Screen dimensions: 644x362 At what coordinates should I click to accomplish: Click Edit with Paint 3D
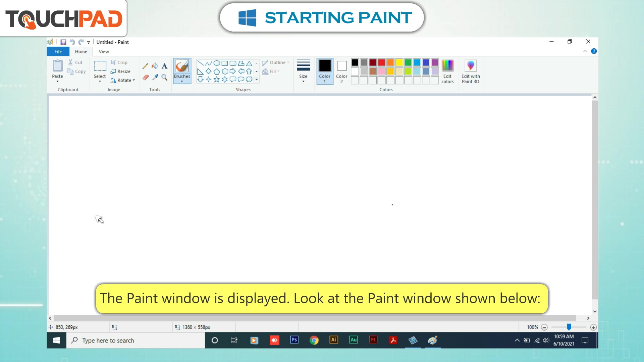click(x=471, y=72)
